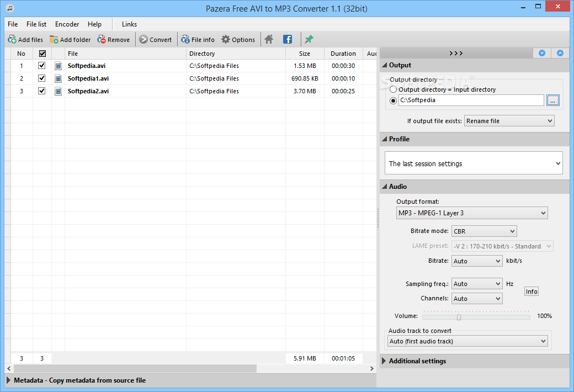Open the Links menu

pos(129,24)
